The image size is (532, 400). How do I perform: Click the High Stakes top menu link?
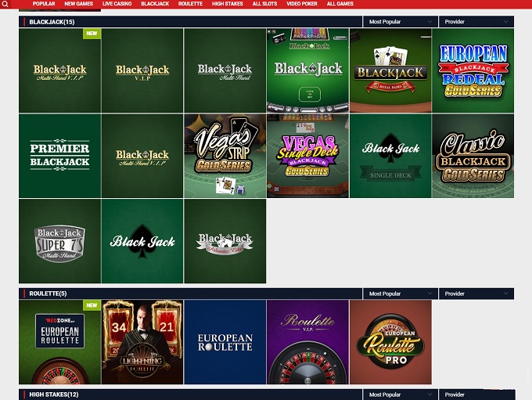pos(227,4)
